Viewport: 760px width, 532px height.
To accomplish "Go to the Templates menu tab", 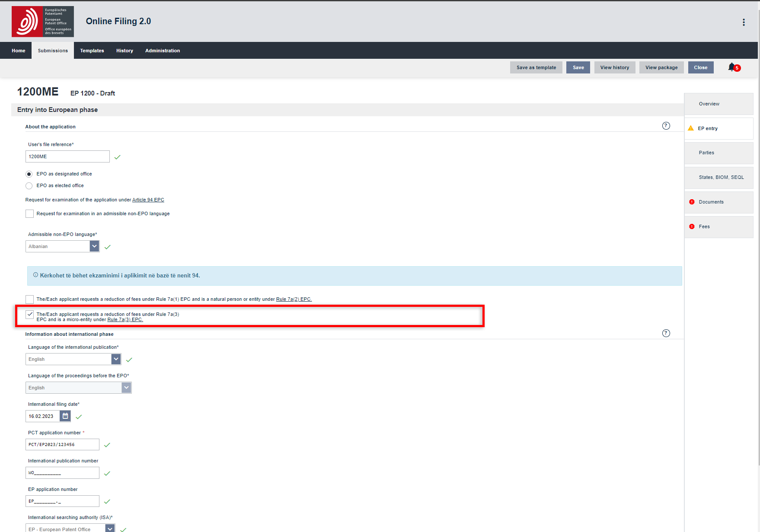I will [x=92, y=51].
